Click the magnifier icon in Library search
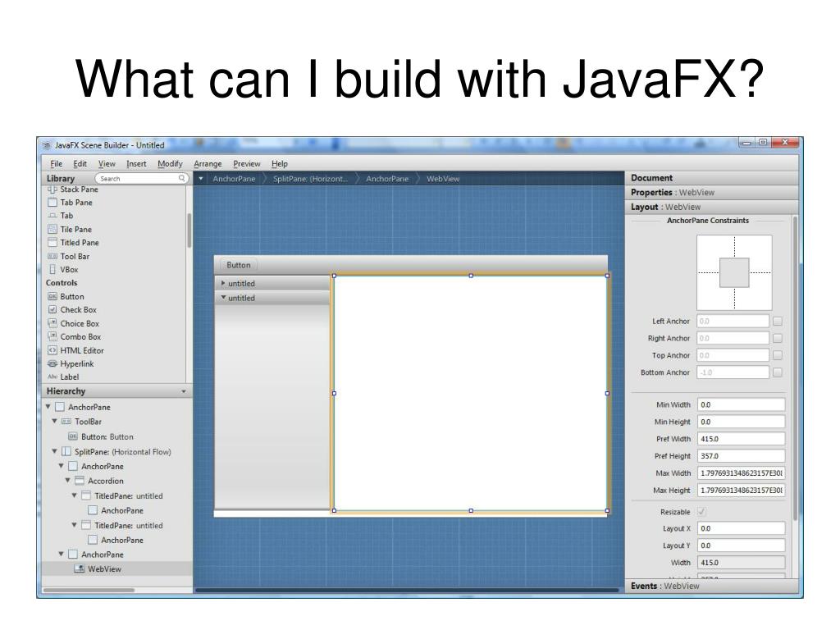Screen dimensions: 840x630 [x=181, y=178]
